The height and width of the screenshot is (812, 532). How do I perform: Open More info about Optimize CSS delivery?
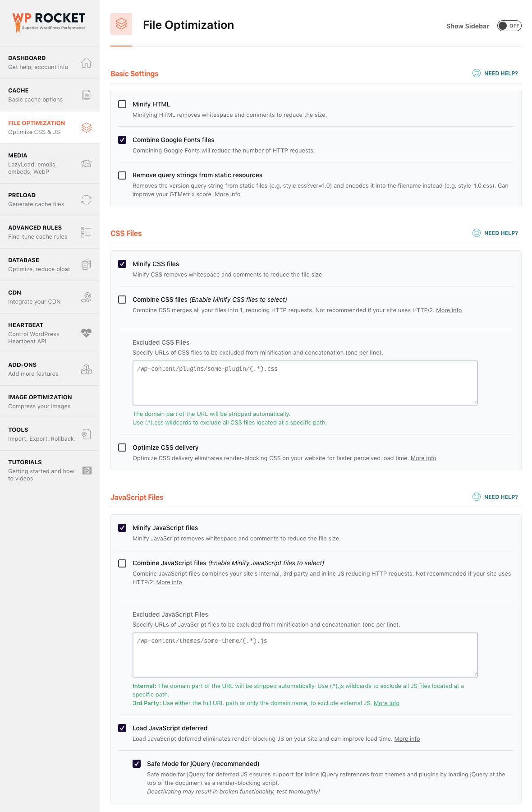[x=423, y=458]
